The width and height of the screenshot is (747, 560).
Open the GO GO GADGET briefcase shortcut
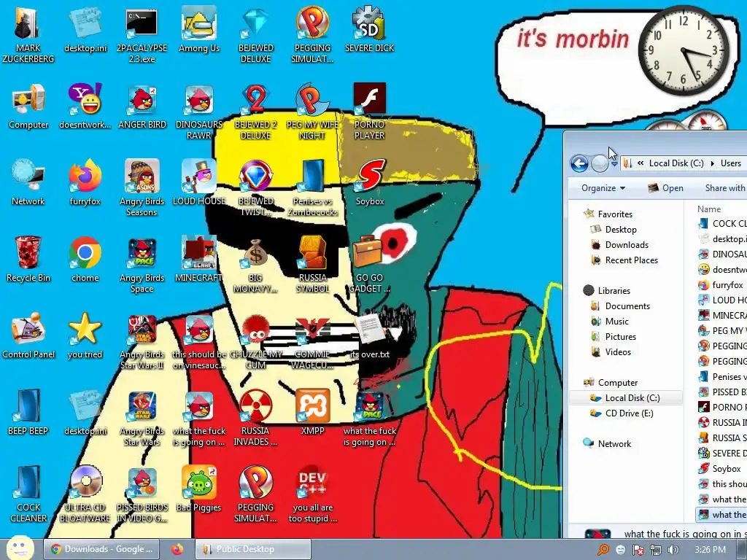pos(370,265)
